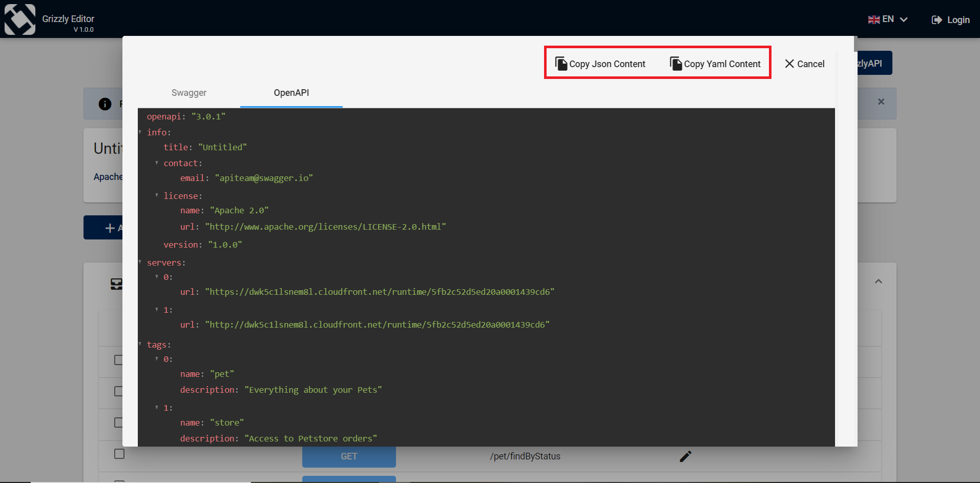Click the Copy Yaml Content button
The width and height of the screenshot is (980, 483).
coord(715,64)
